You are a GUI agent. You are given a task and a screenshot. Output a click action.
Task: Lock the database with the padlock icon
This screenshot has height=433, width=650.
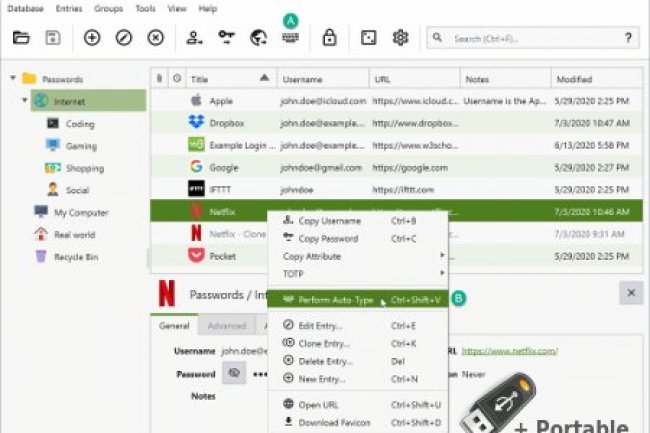coord(329,38)
